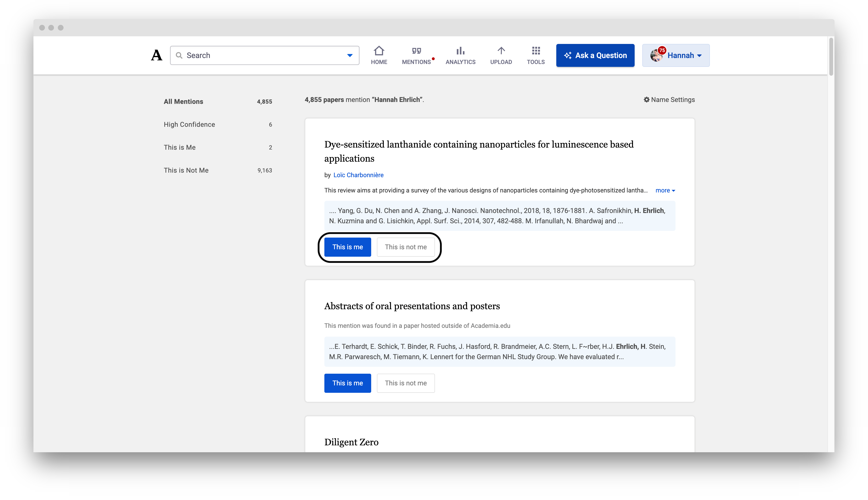The image size is (868, 500).
Task: Click the H. Ehrlich citation snippet text
Action: (x=499, y=216)
